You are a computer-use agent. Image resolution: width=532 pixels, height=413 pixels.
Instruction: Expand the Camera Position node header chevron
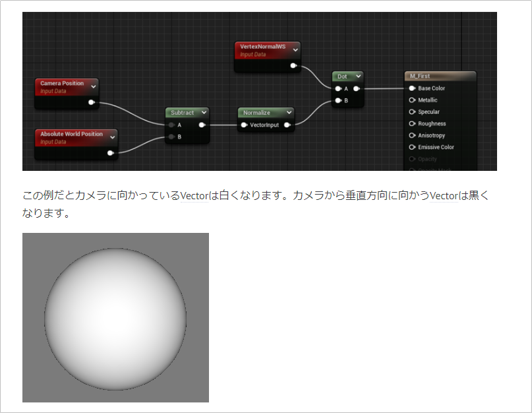click(x=93, y=86)
